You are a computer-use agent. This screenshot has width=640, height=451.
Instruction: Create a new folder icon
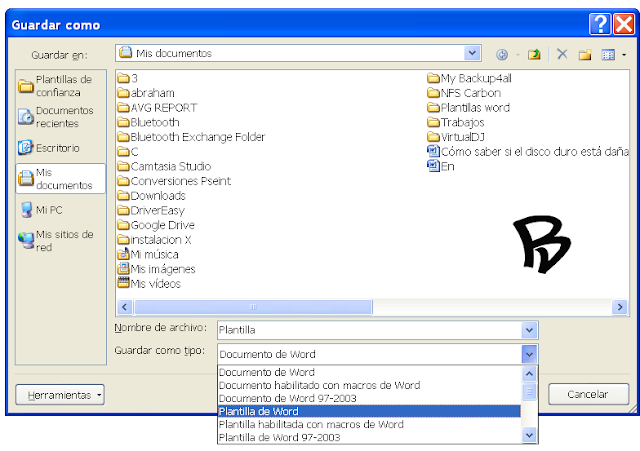pos(585,54)
